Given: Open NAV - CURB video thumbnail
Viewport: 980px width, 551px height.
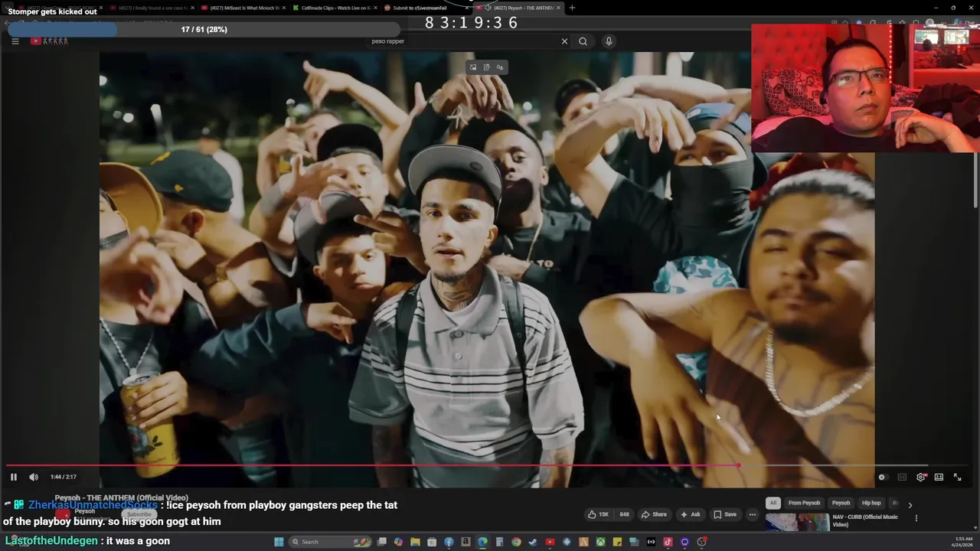Looking at the screenshot, I should click(x=797, y=522).
